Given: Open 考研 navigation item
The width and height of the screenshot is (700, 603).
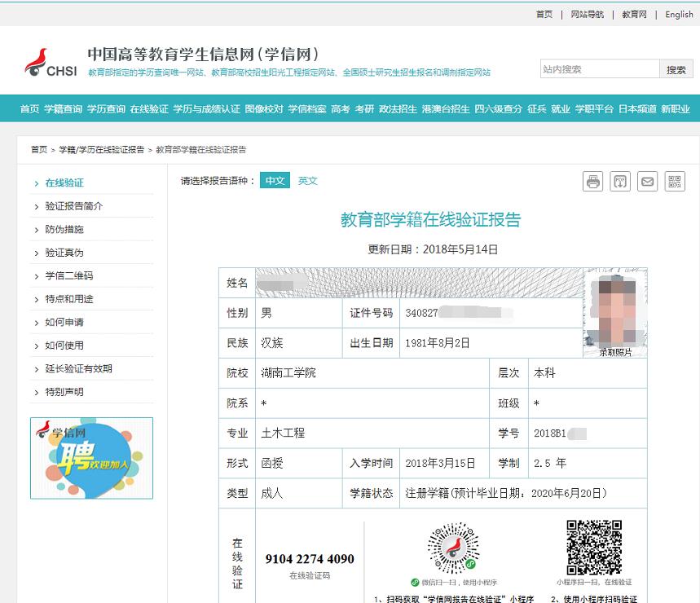Looking at the screenshot, I should [364, 109].
